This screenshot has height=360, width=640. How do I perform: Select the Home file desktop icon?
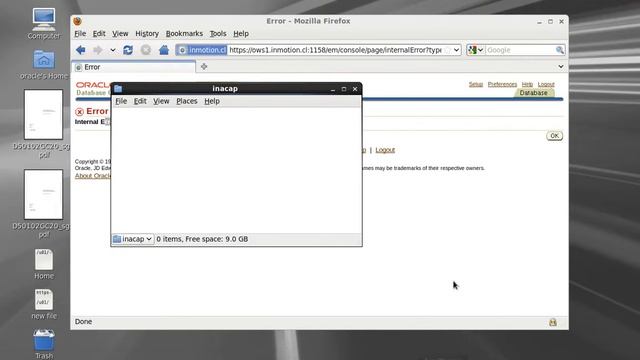[x=44, y=264]
